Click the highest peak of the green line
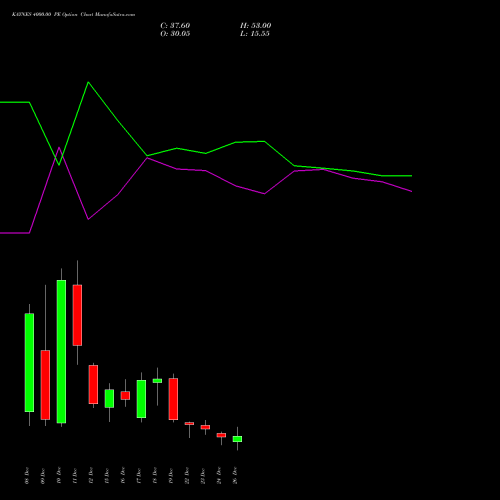The image size is (500, 500). [x=88, y=82]
